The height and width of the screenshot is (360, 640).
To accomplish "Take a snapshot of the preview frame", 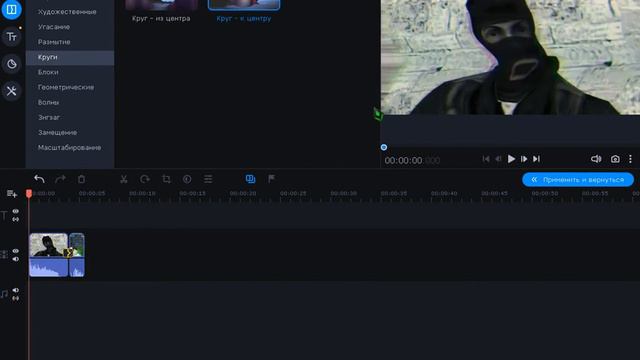I will tap(615, 159).
